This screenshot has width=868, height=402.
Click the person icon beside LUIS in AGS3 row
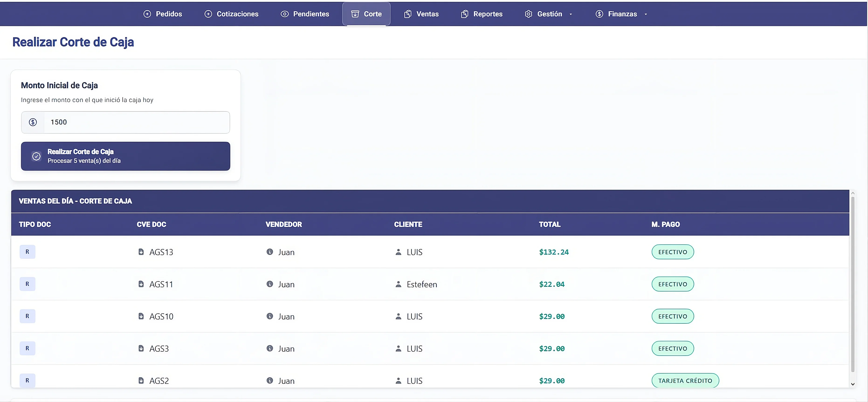398,348
